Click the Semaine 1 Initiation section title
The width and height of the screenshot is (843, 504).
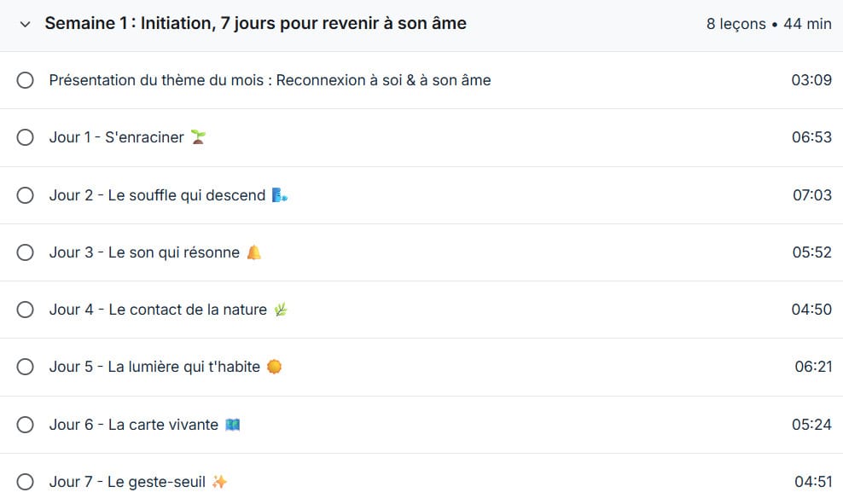click(x=255, y=23)
